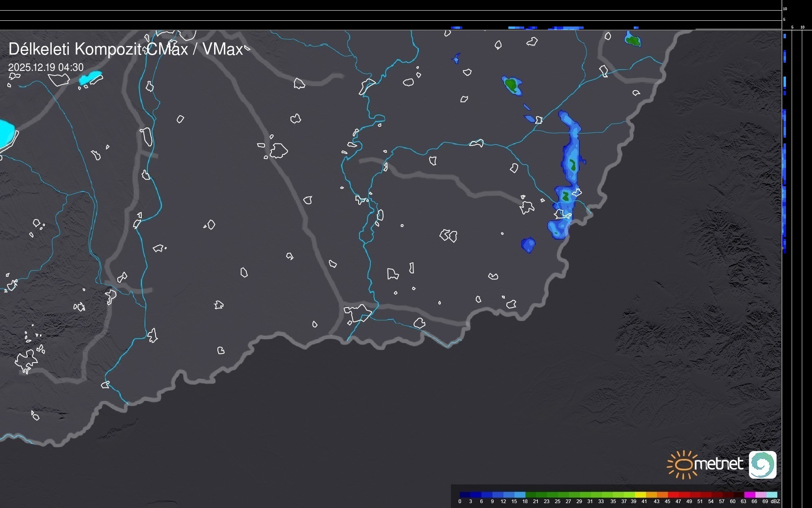Click the green echo in top-right corner
Image resolution: width=812 pixels, height=508 pixels.
[x=633, y=40]
